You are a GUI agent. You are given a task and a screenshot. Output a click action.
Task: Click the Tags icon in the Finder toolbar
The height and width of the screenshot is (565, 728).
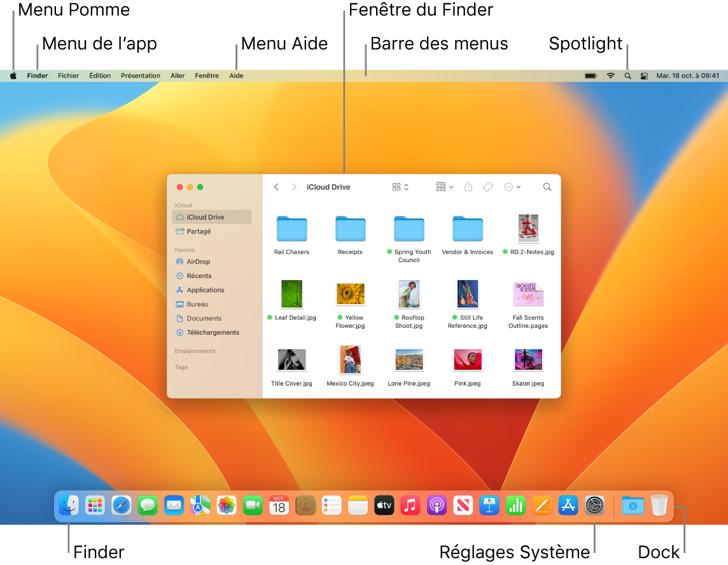point(488,186)
